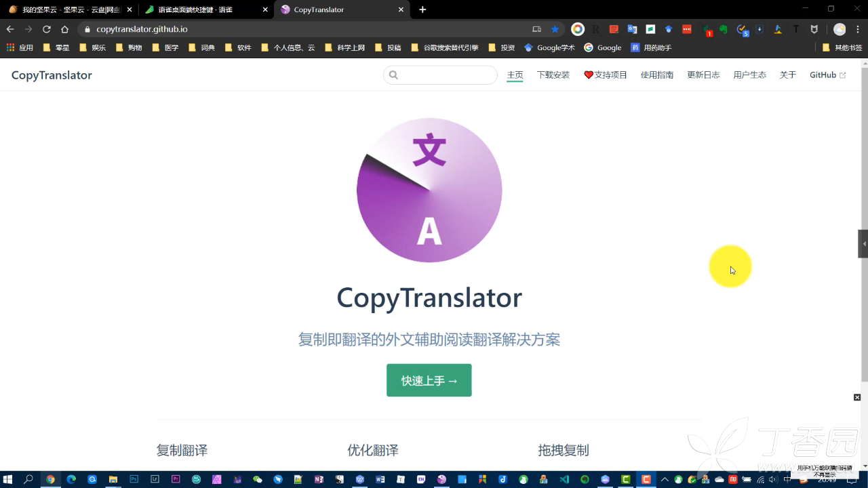This screenshot has width=868, height=488.
Task: Click the CopyTranslator site title in header
Action: point(52,75)
